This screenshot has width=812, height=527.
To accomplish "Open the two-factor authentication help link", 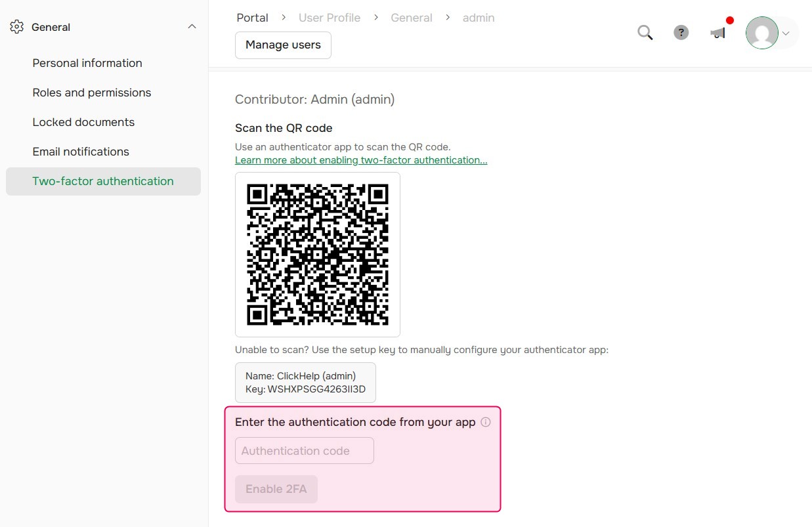I will tap(361, 159).
